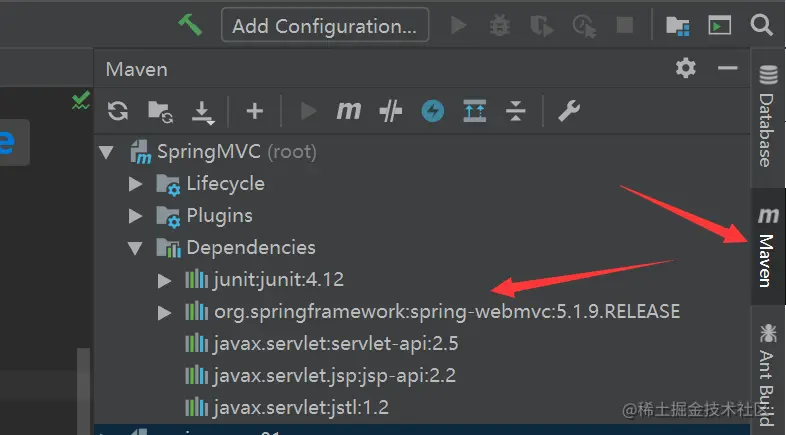786x435 pixels.
Task: Expand junit:junit:4.12 dependency
Action: pos(164,280)
